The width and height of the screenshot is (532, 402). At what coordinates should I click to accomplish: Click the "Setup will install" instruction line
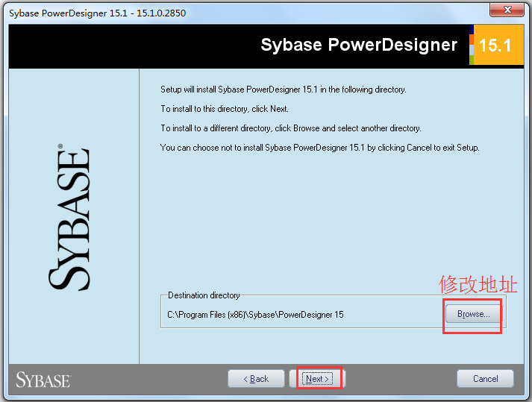click(283, 89)
